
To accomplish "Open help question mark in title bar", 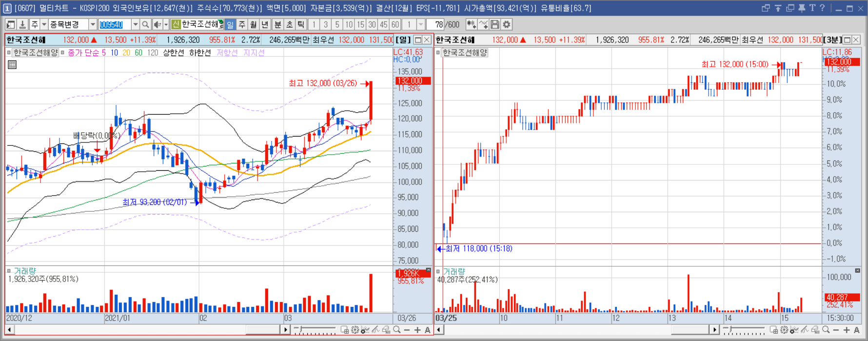I will coord(822,8).
